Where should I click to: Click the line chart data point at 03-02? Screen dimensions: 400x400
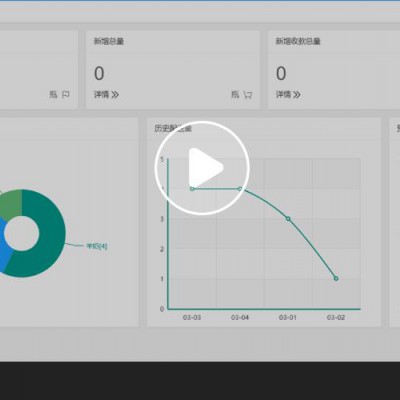click(336, 278)
